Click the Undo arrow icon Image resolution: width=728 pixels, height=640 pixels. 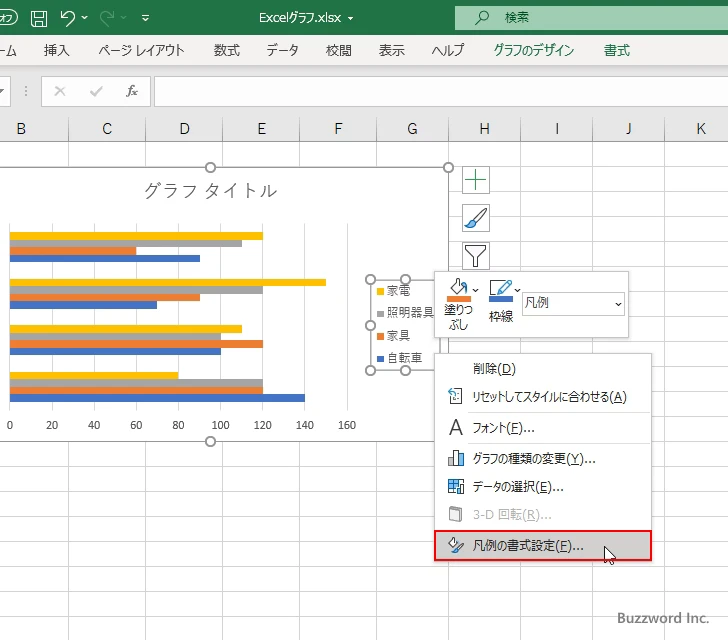68,18
